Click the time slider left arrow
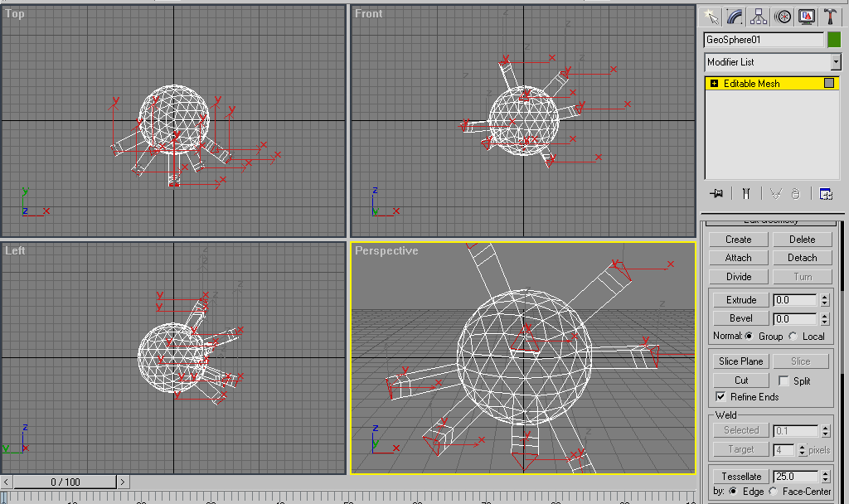The image size is (849, 504). [x=6, y=482]
